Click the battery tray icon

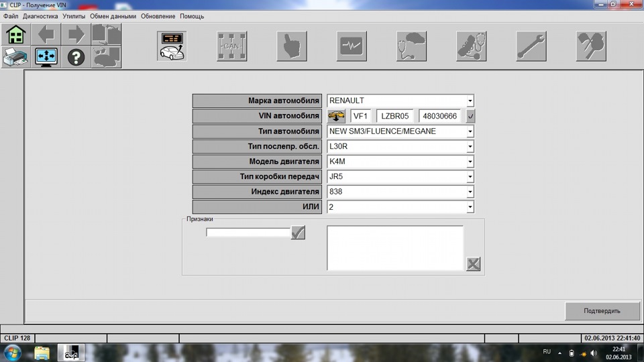pyautogui.click(x=572, y=353)
